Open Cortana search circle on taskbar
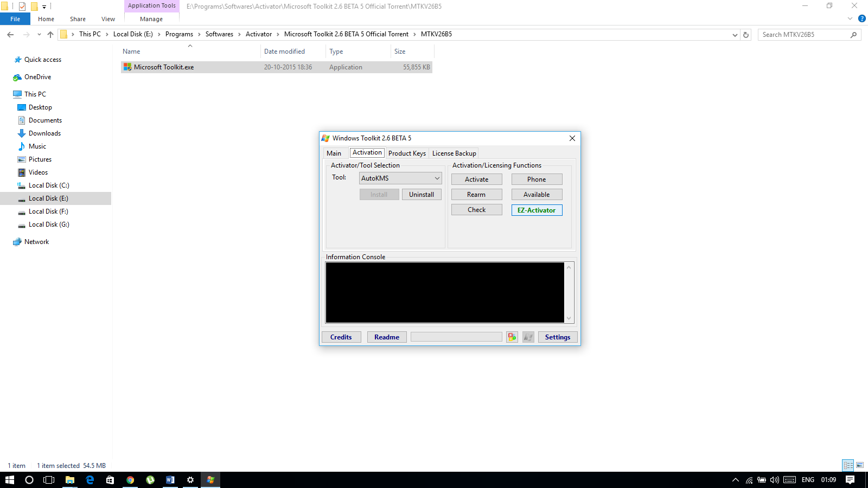Screen dimensions: 868x488 29,480
